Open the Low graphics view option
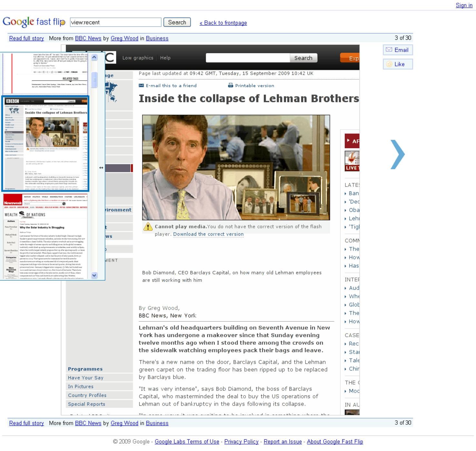The width and height of the screenshot is (476, 451). click(x=138, y=58)
